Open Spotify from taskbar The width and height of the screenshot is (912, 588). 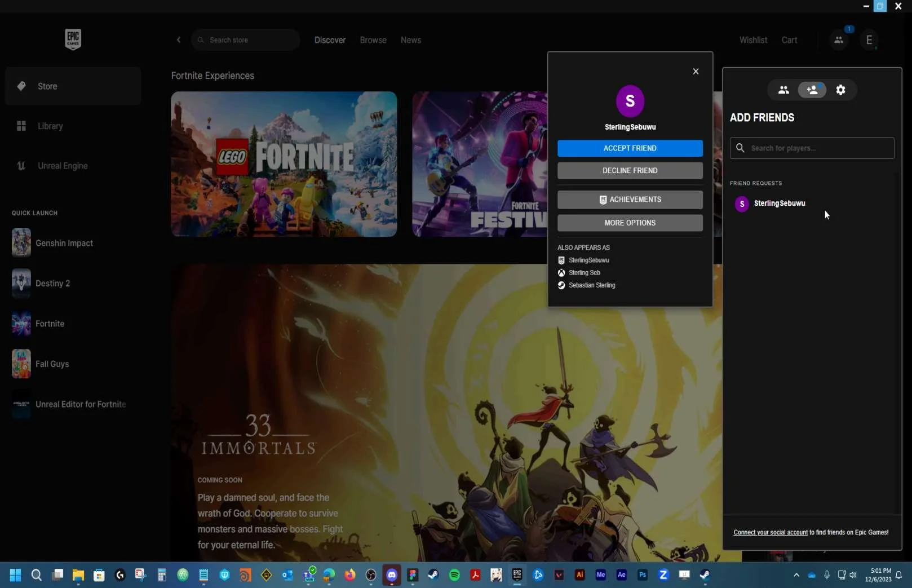click(454, 575)
